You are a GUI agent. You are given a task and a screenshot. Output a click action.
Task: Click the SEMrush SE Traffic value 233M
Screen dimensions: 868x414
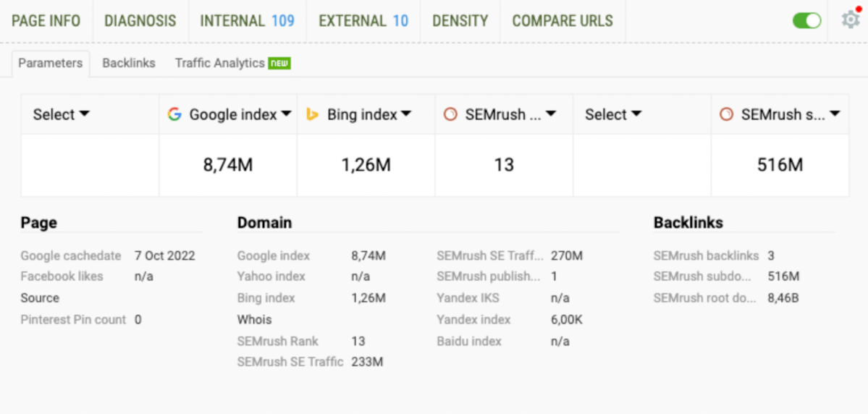[367, 362]
